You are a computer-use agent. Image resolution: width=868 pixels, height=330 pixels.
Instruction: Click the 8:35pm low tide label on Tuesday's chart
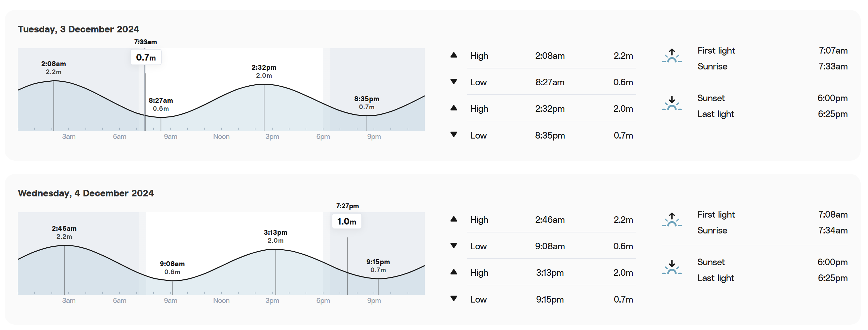(x=367, y=103)
